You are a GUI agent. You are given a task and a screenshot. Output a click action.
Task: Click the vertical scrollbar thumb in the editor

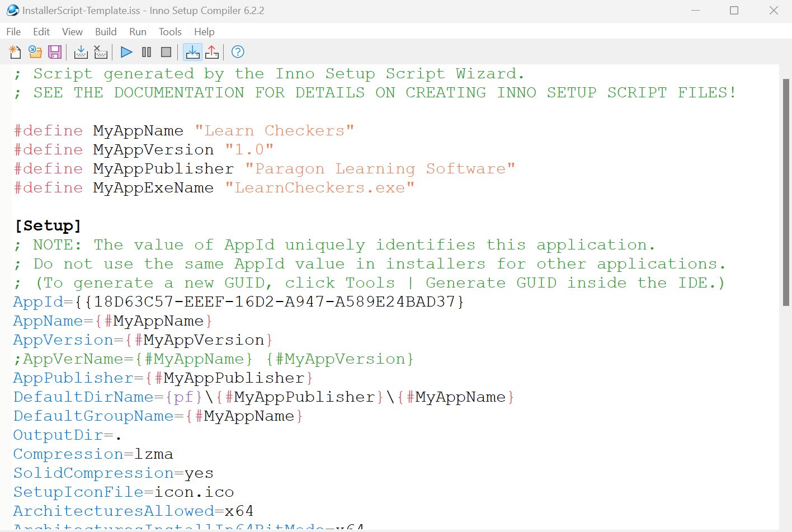786,192
